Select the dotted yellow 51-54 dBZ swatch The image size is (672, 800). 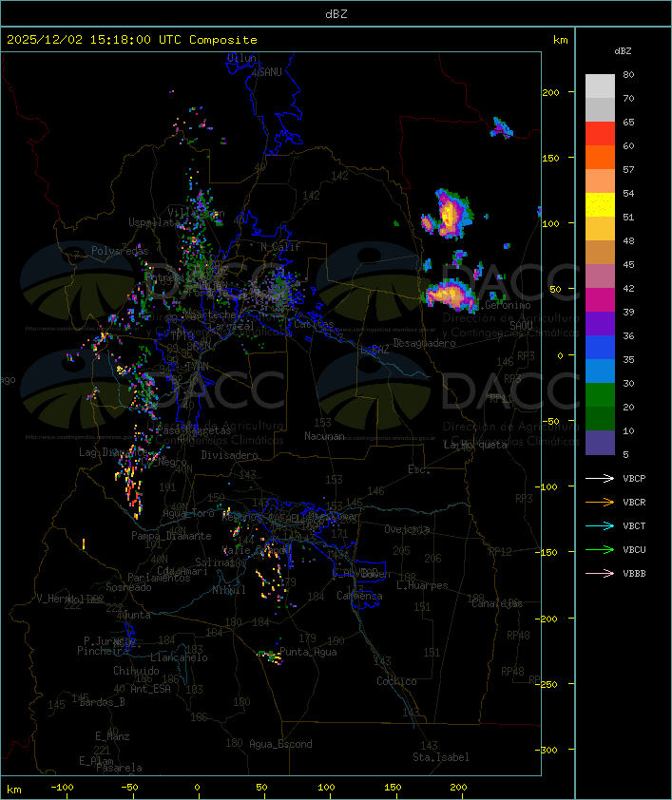tap(600, 204)
